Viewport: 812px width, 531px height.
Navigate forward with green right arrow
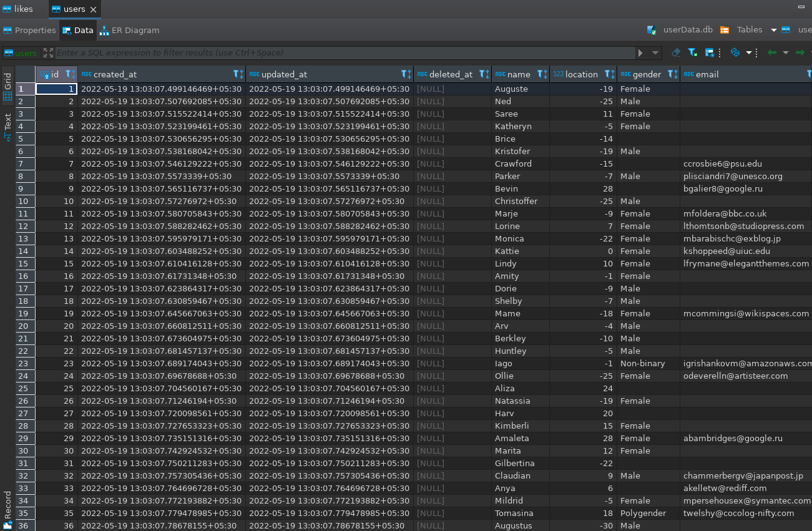coord(800,53)
